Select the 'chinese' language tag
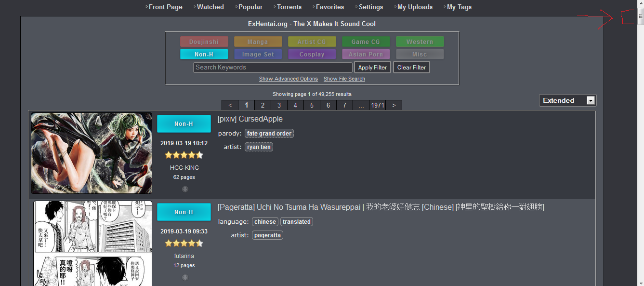Viewport: 644px width, 286px height. tap(265, 222)
